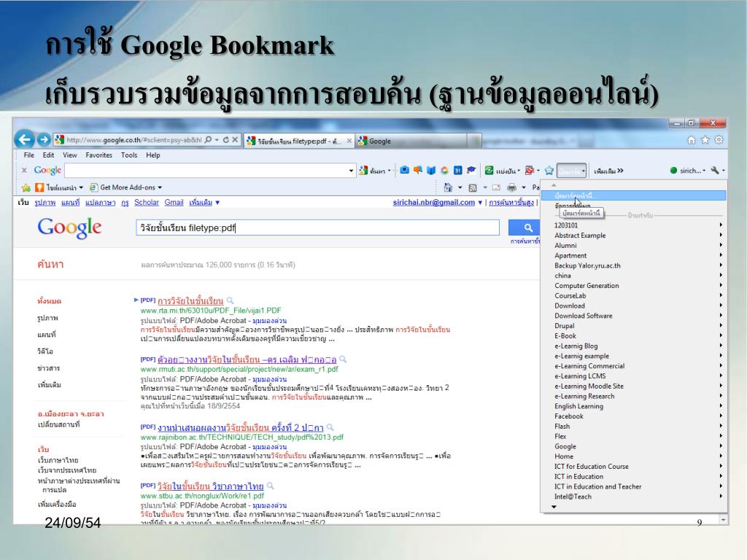747x560 pixels.
Task: Open the IE Home icon at top right
Action: 692,140
